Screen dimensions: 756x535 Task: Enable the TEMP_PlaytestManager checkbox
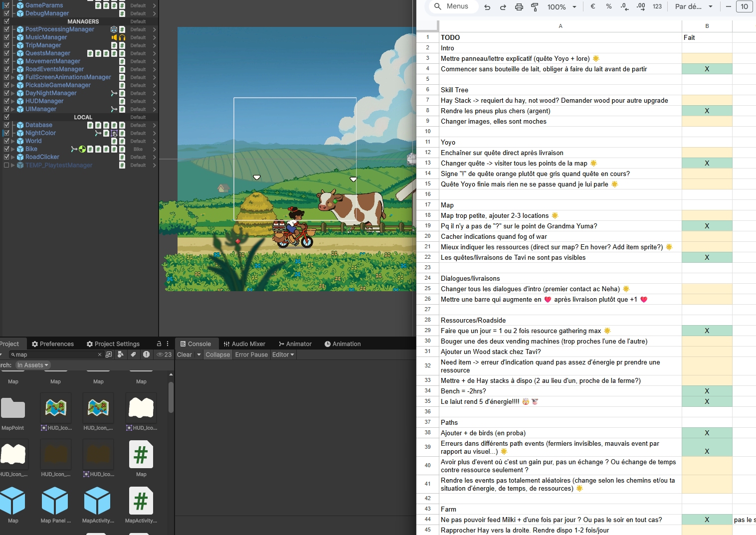6,165
